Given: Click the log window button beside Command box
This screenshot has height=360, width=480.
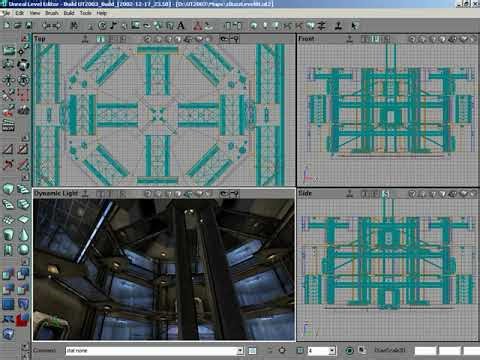Looking at the screenshot, I should [x=252, y=351].
